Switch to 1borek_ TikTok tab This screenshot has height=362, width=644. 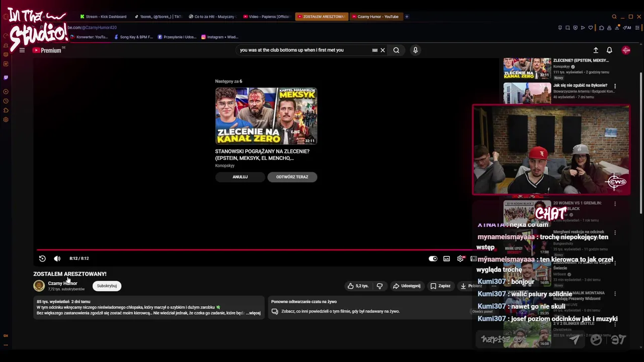(x=158, y=17)
